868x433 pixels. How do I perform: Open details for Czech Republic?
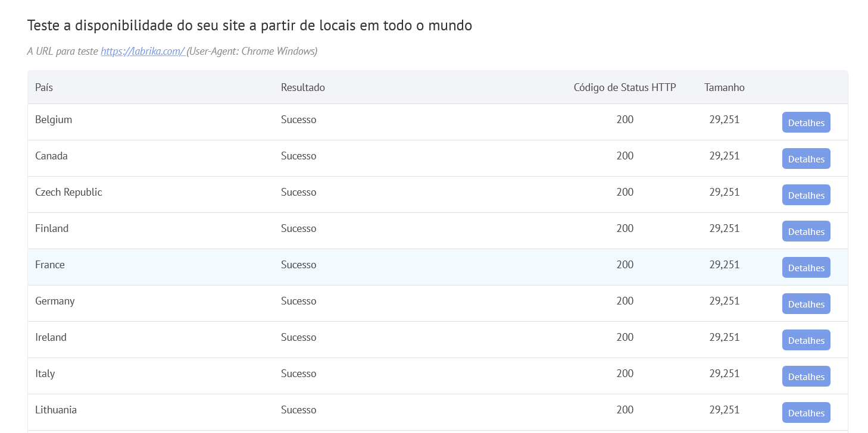click(805, 194)
